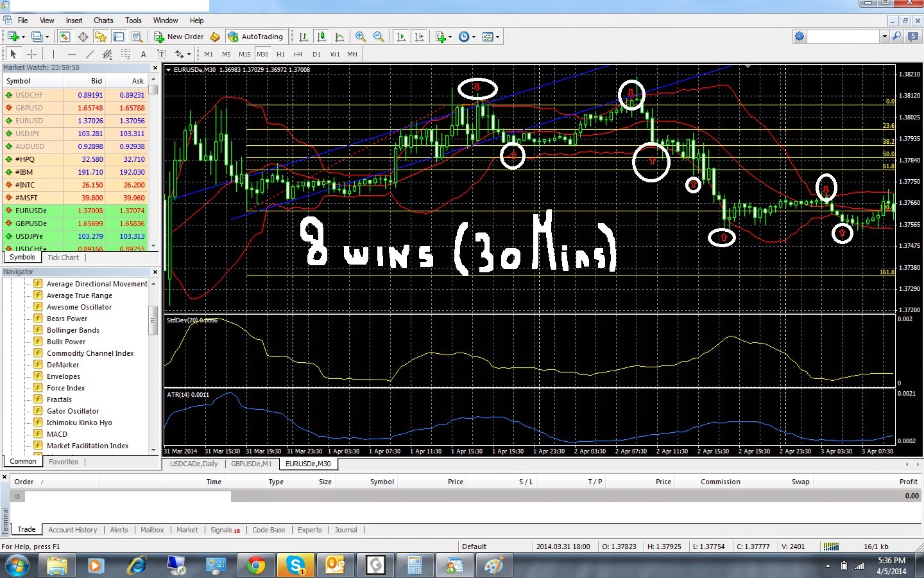
Task: Zoom in on the chart
Action: 361,37
